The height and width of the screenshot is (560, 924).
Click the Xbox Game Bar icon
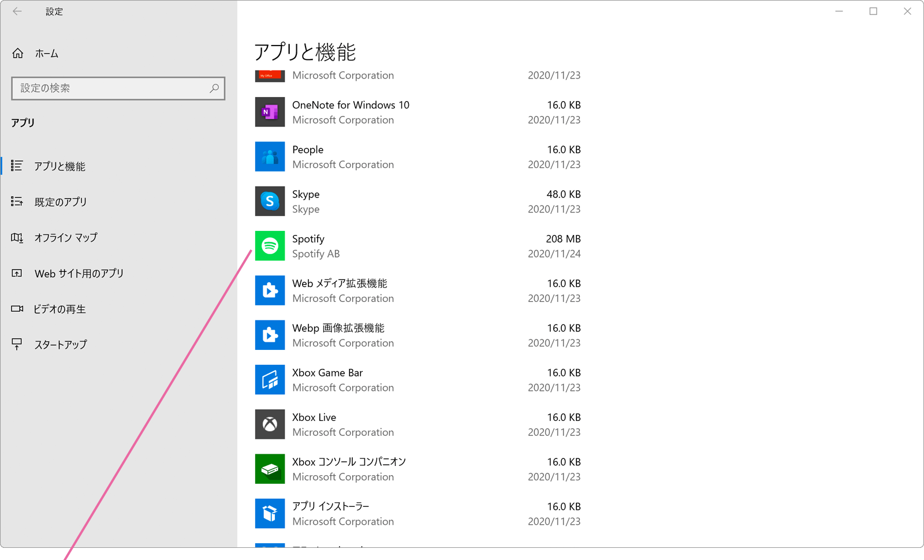[270, 379]
